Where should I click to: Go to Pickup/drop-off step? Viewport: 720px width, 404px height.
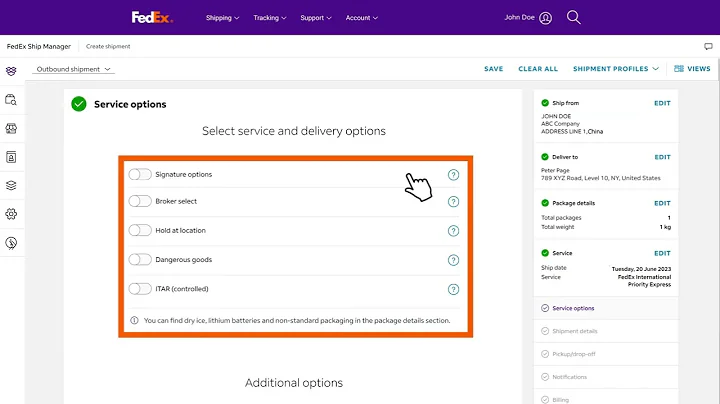(x=606, y=354)
